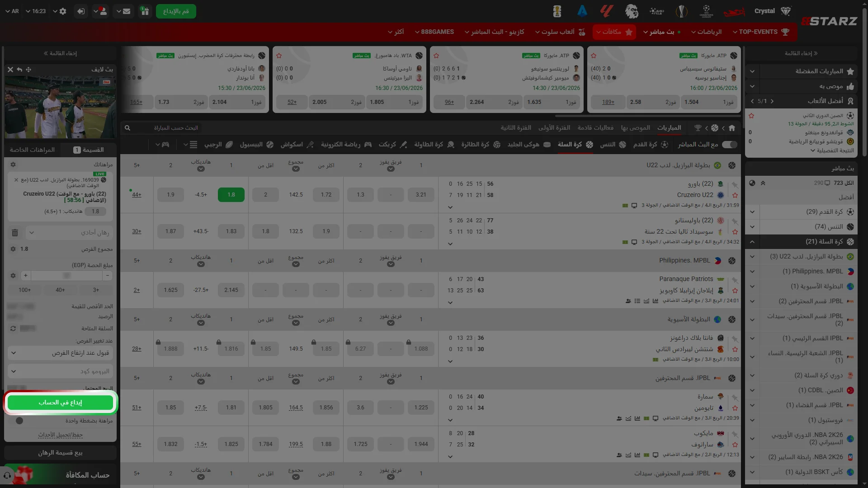
Task: Open the رهان أحادي bet type dropdown
Action: click(x=69, y=233)
